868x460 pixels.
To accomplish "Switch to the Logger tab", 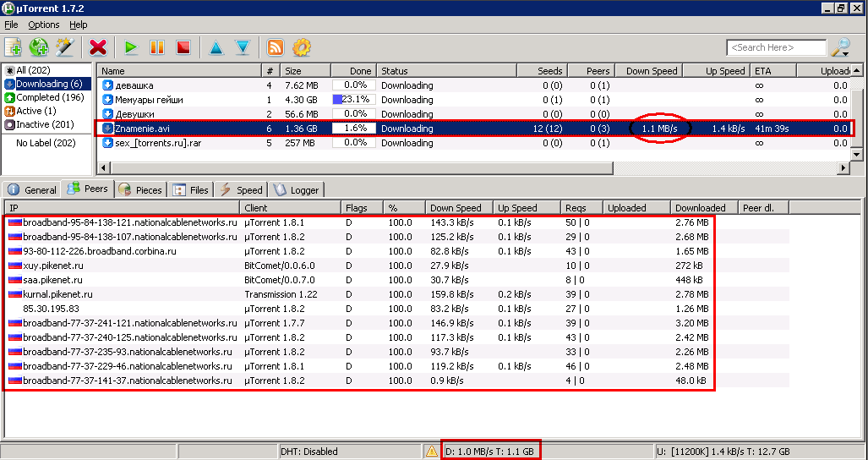I will tap(298, 190).
